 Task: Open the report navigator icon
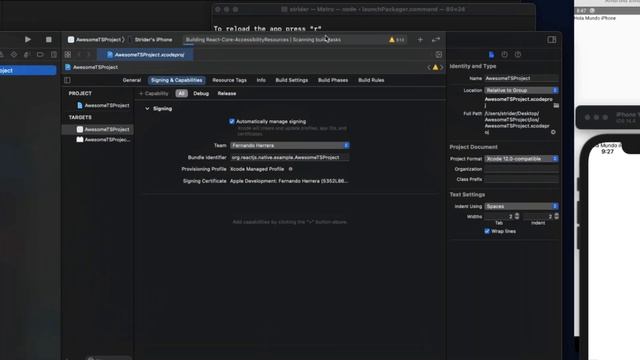tap(53, 54)
